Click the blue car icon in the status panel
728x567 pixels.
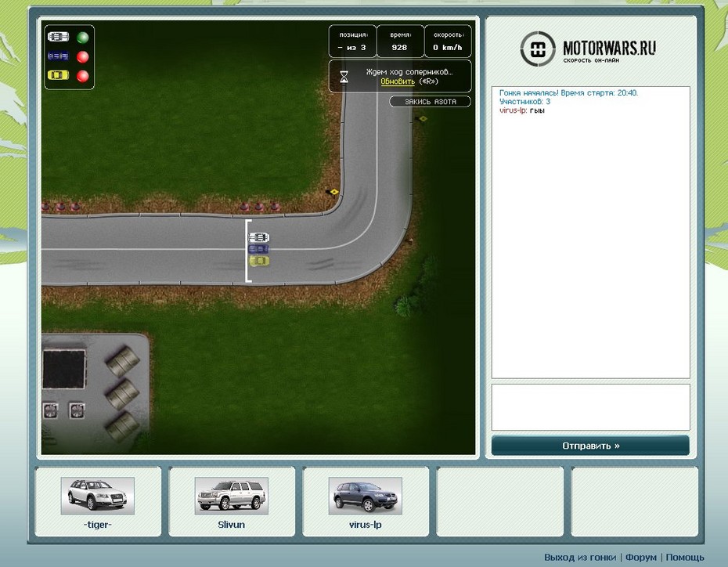tap(58, 56)
